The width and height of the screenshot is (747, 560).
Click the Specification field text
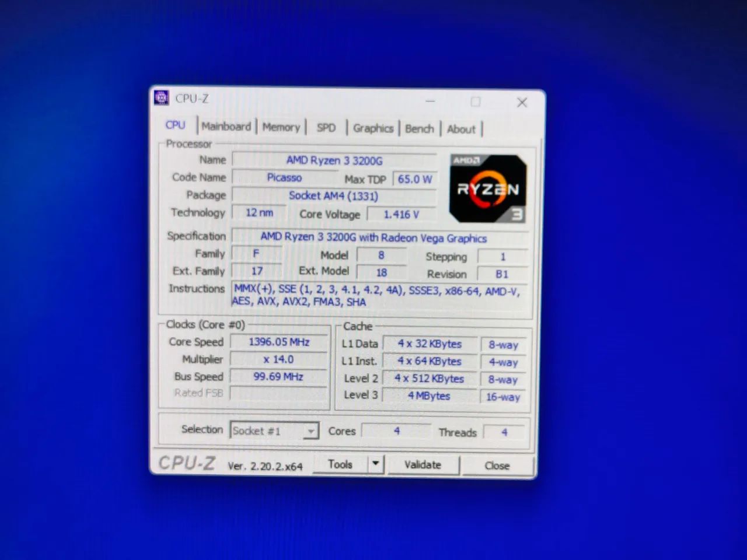click(380, 237)
